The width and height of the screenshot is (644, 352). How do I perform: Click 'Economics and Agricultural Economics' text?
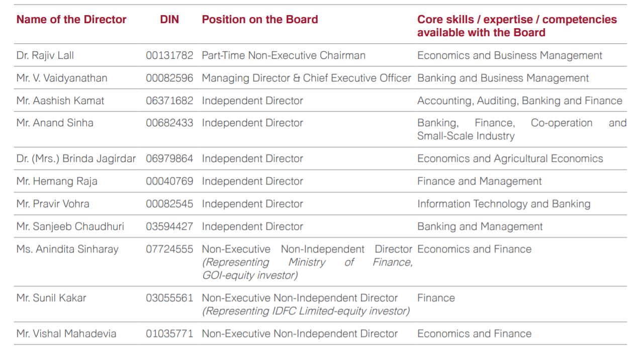click(x=510, y=158)
